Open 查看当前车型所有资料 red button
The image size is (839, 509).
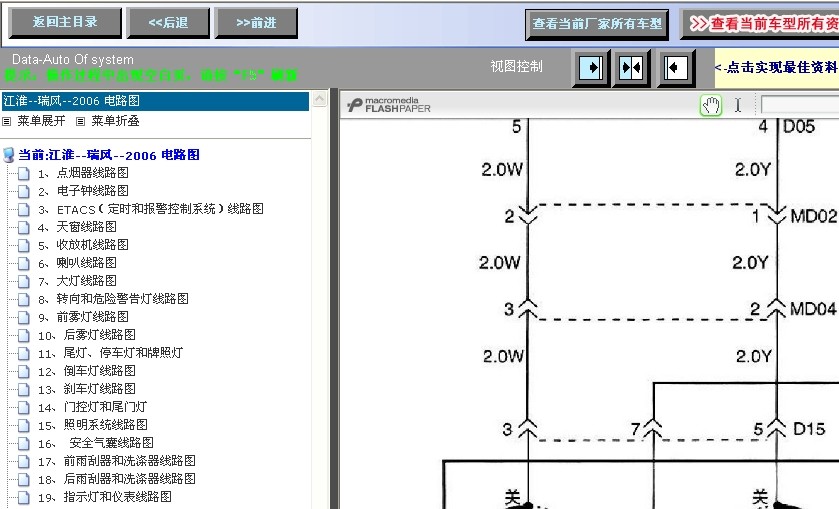point(760,24)
